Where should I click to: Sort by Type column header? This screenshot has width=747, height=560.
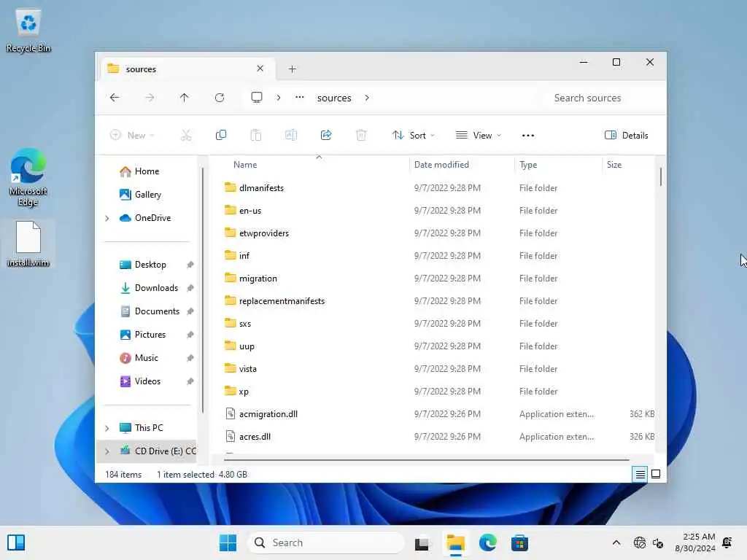[x=528, y=165]
